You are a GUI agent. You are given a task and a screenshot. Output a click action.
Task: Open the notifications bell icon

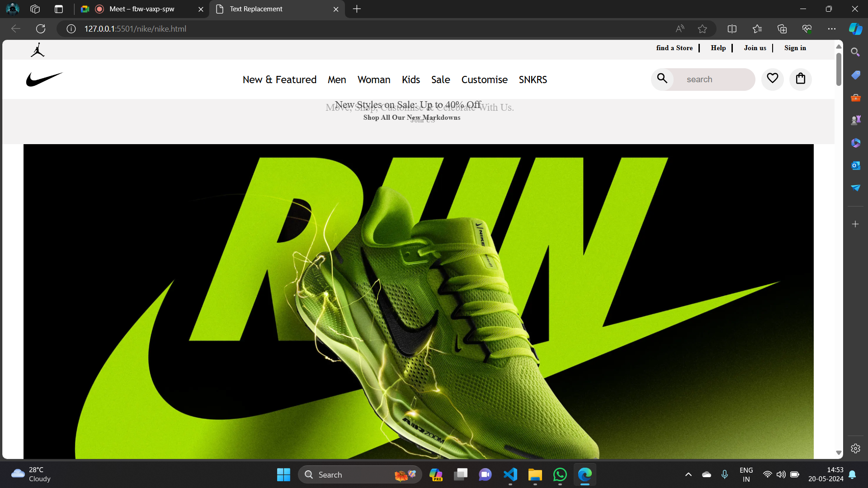(852, 474)
